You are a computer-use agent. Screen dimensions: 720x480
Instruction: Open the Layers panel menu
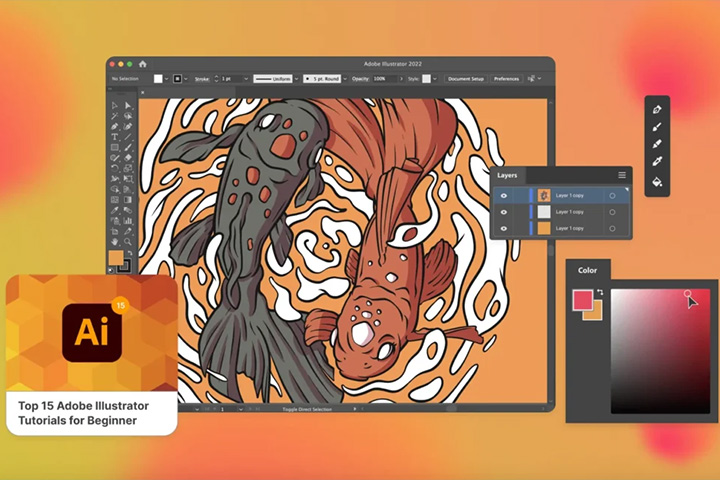(622, 175)
